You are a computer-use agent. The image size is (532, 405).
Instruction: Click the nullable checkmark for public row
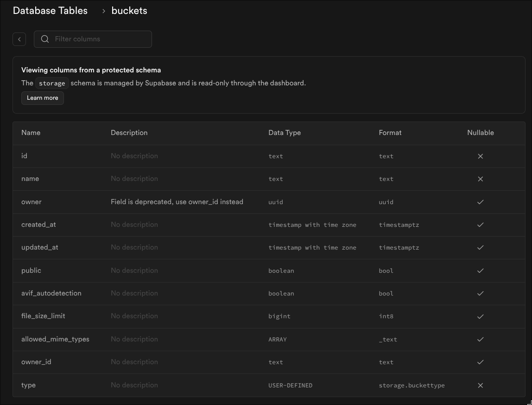coord(480,270)
